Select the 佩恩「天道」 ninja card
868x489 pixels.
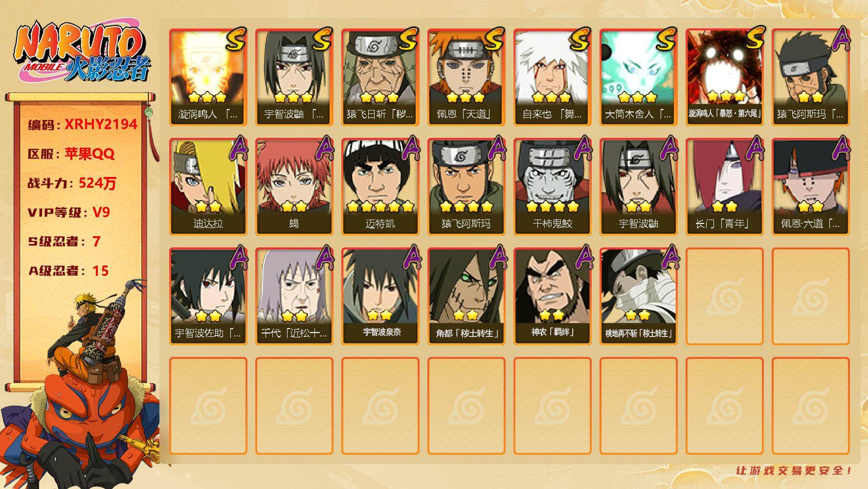coord(466,77)
